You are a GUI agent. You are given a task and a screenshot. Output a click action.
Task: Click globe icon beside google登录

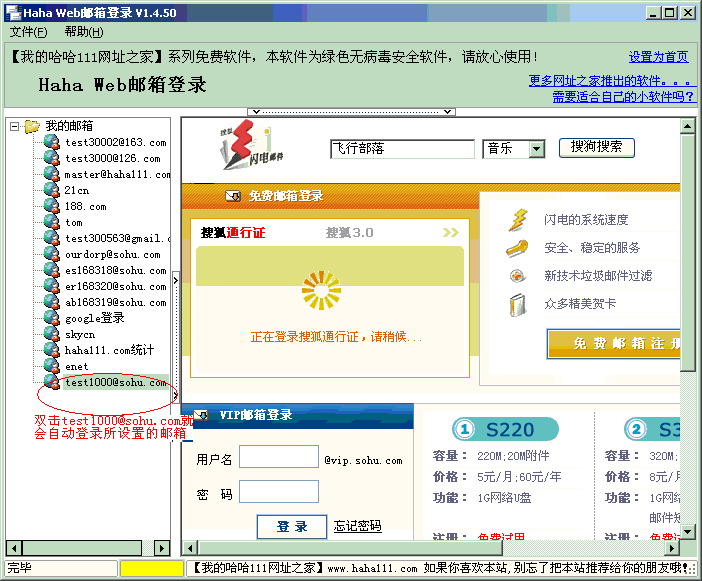click(x=52, y=318)
